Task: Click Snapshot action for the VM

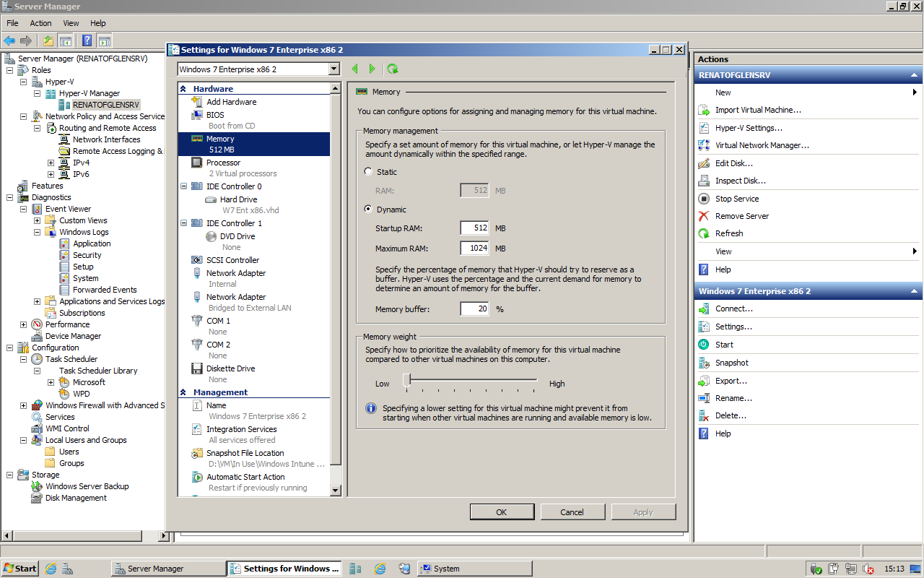Action: pos(731,363)
